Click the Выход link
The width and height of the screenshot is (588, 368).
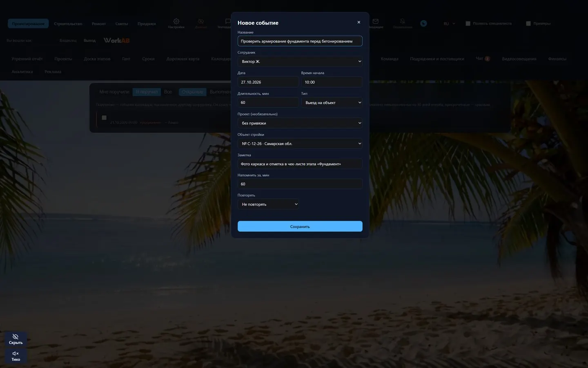click(89, 40)
